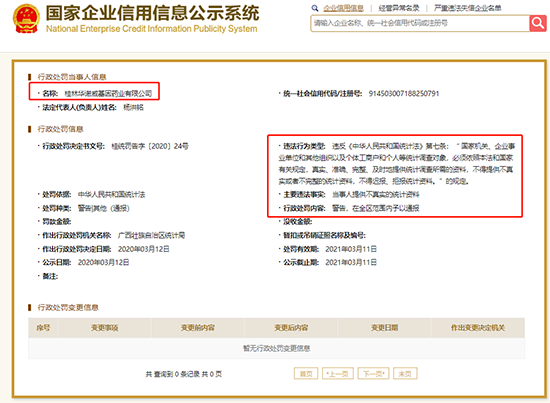Screen dimensions: 550x403
Task: Focus the enterprise name search field
Action: pyautogui.click(x=420, y=23)
